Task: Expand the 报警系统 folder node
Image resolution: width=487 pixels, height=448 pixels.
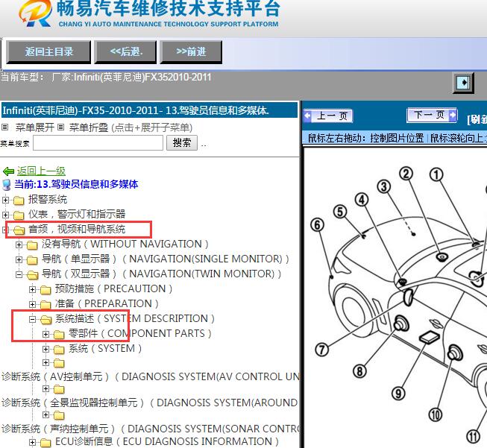Action: 5,200
